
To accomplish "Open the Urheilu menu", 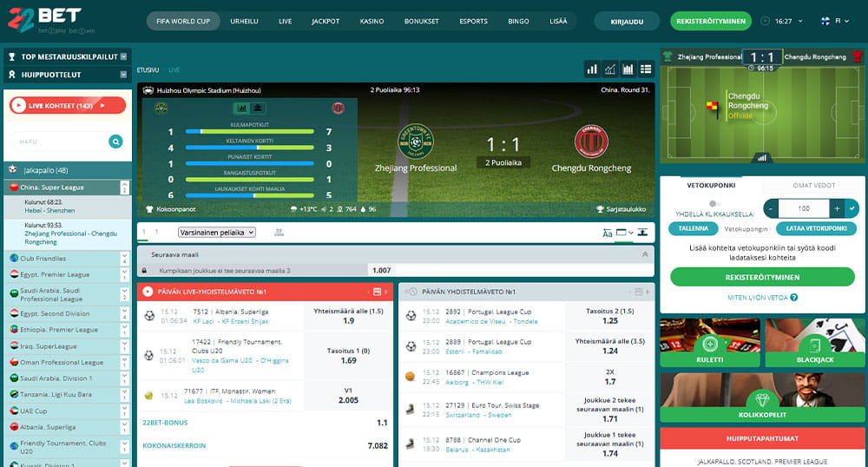I will pyautogui.click(x=244, y=21).
